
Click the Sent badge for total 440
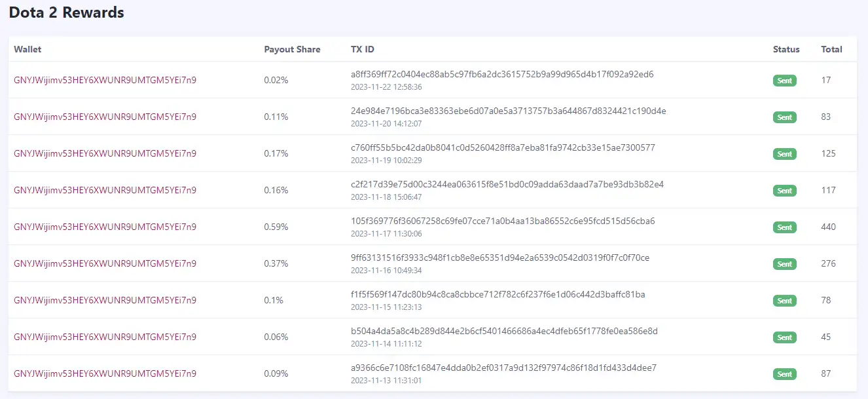pyautogui.click(x=784, y=227)
